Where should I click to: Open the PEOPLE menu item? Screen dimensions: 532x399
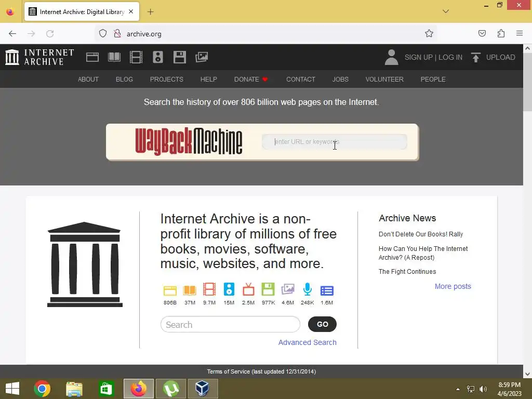[x=433, y=79]
